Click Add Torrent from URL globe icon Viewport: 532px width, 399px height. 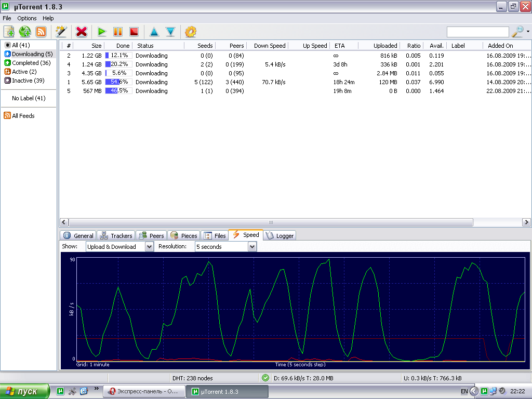[x=25, y=32]
